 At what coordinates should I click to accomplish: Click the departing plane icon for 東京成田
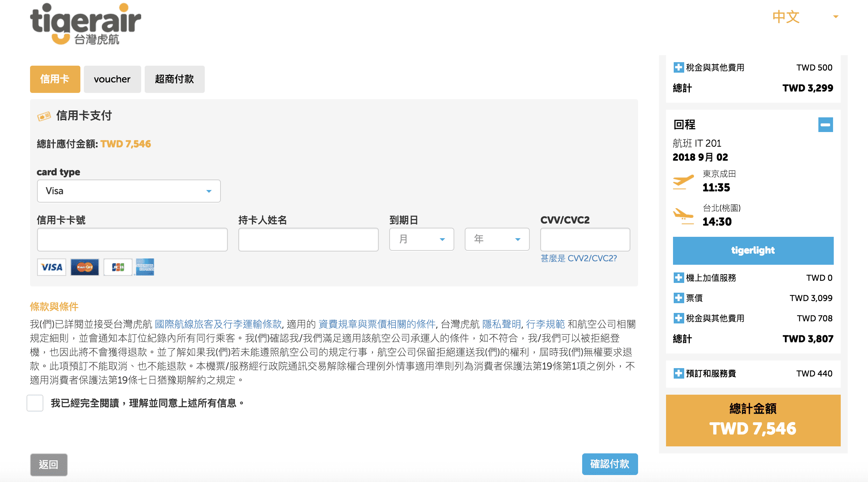683,182
